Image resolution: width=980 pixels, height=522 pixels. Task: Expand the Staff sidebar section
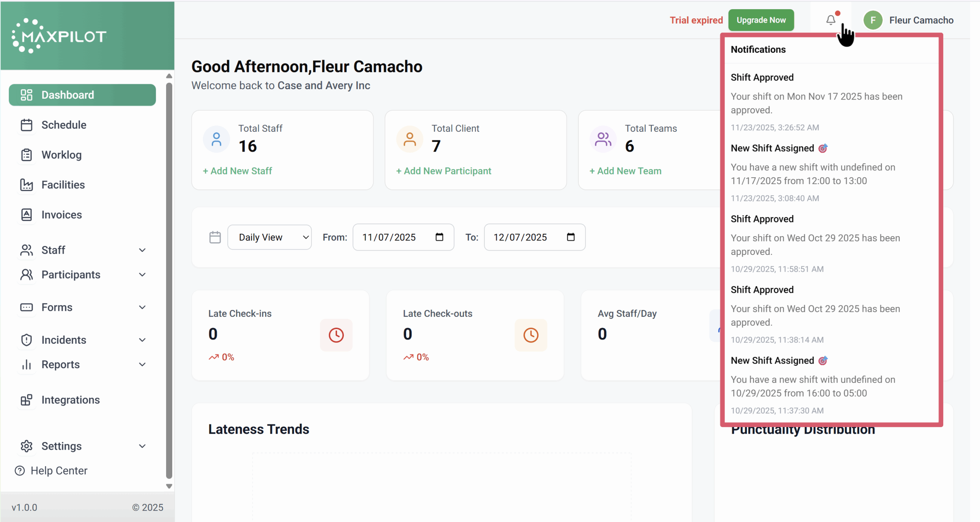tap(82, 250)
